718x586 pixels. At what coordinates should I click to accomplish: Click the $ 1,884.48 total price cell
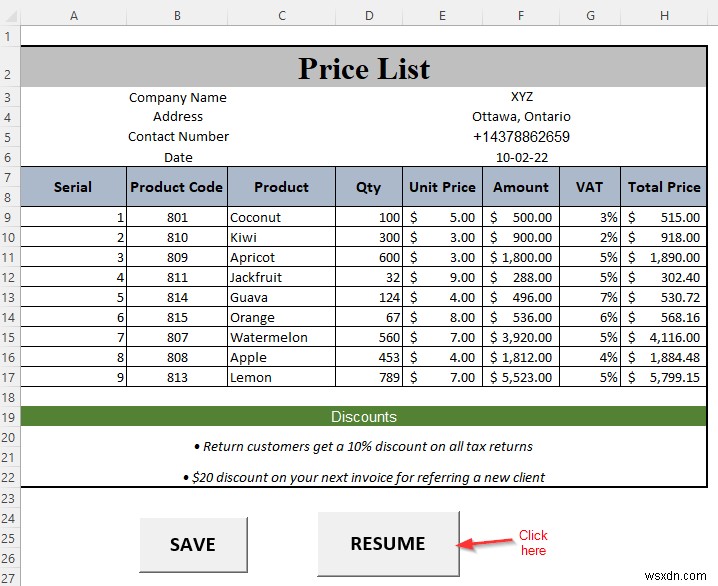click(664, 357)
